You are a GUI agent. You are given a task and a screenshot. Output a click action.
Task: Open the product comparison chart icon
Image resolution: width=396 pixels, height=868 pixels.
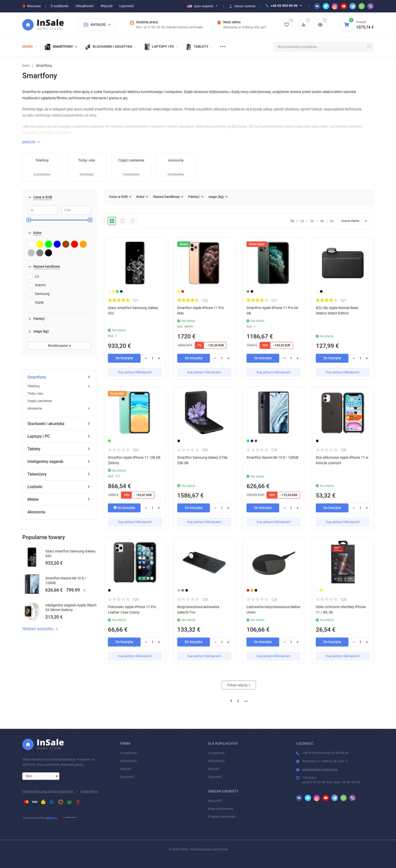pyautogui.click(x=303, y=25)
